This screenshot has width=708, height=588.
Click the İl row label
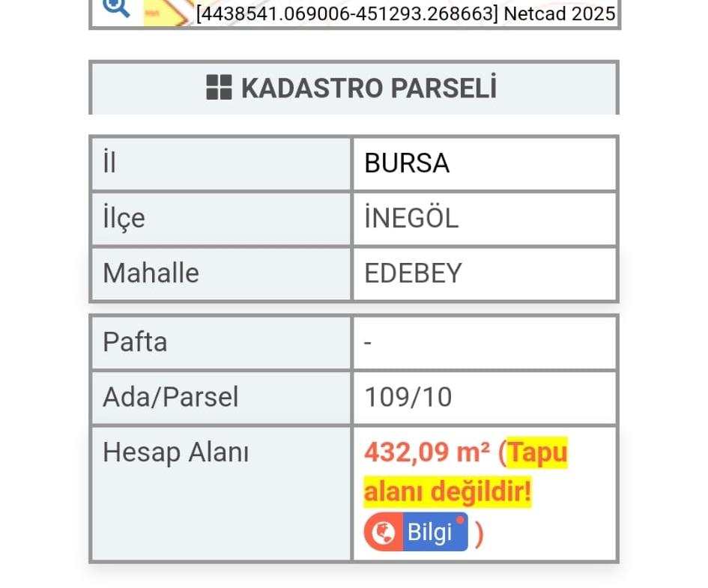(x=109, y=162)
